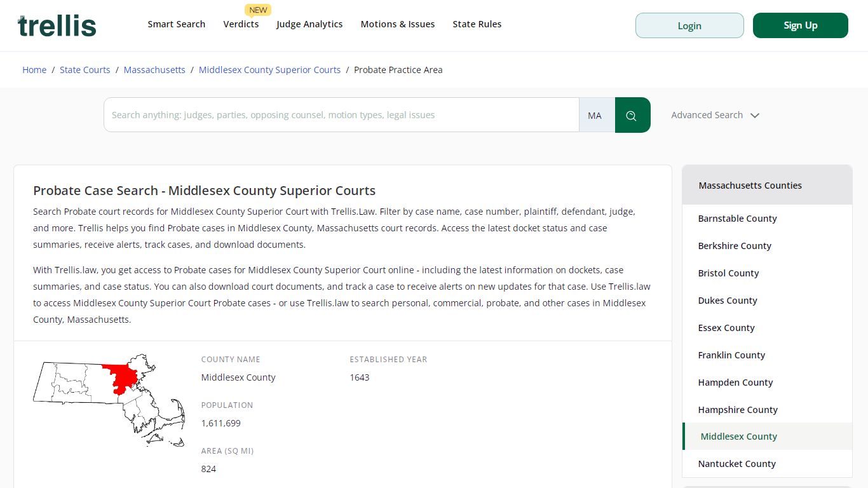Select Berkshire County in sidebar

pos(735,246)
